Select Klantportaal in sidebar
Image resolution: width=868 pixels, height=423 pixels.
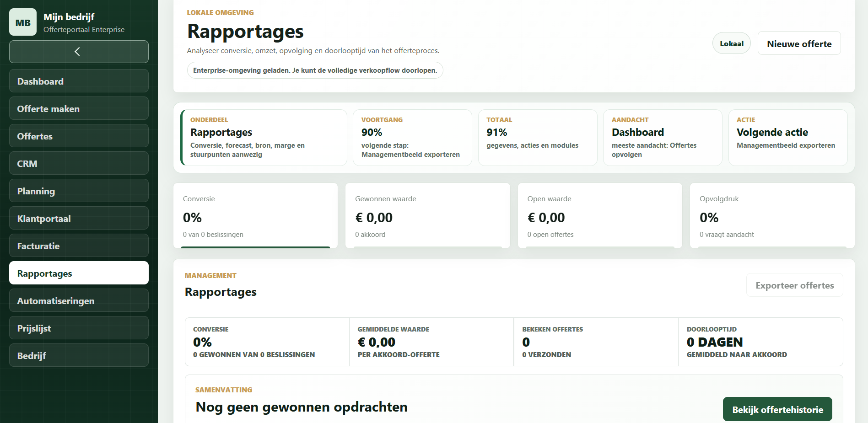click(79, 218)
